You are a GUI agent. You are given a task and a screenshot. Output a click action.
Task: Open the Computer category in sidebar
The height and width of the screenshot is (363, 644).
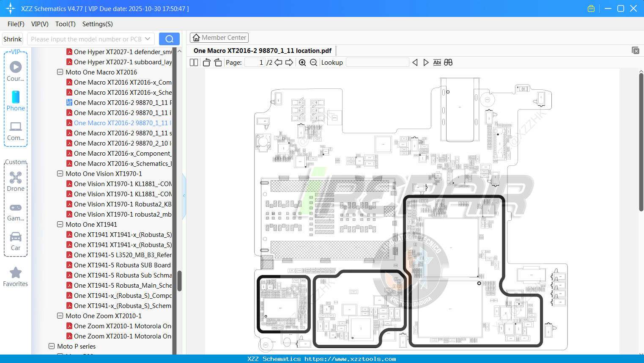point(16,131)
